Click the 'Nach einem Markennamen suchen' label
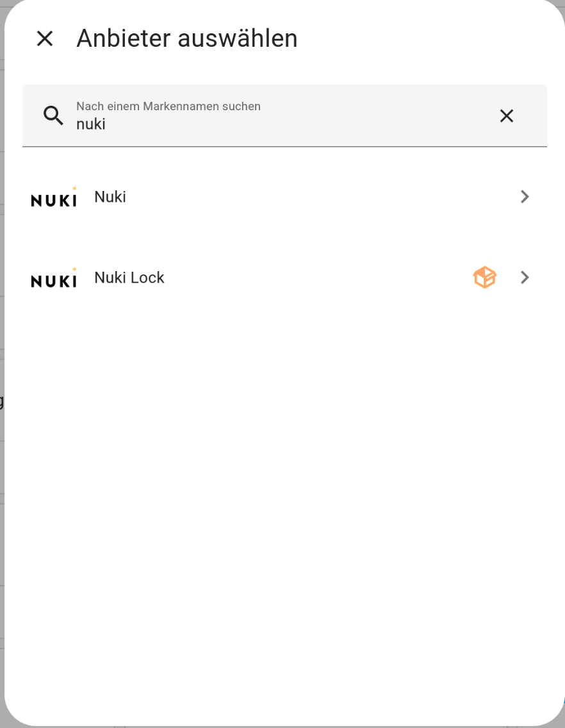The height and width of the screenshot is (728, 565). 168,106
